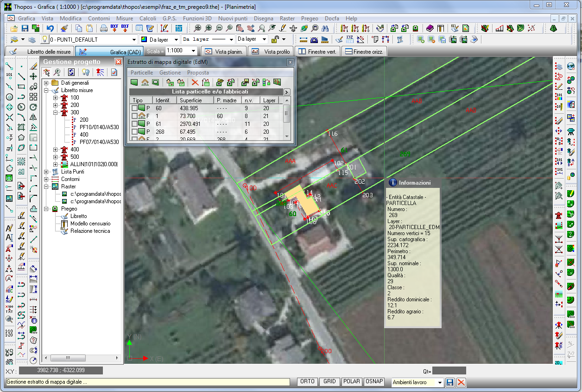This screenshot has width=582, height=392.
Task: Click the layers stack icon beside the layer combo
Action: coord(32,39)
